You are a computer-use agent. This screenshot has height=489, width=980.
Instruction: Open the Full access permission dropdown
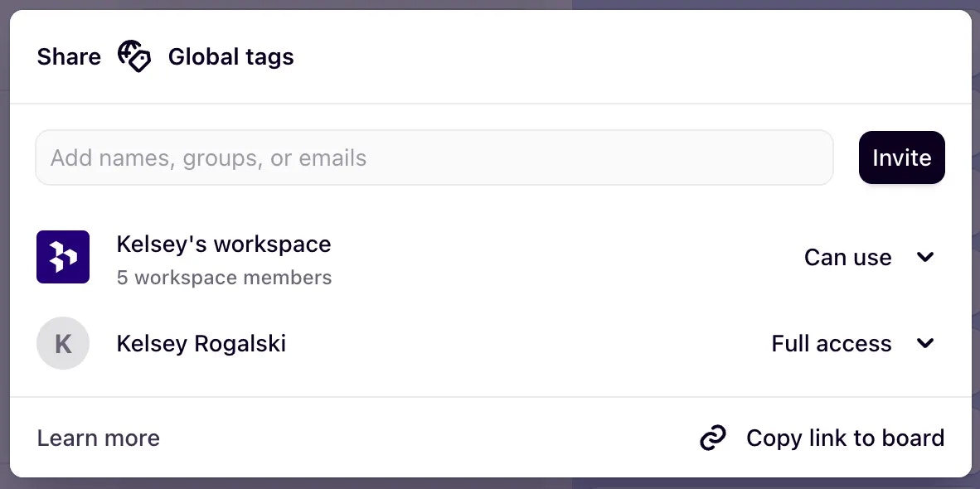point(831,343)
